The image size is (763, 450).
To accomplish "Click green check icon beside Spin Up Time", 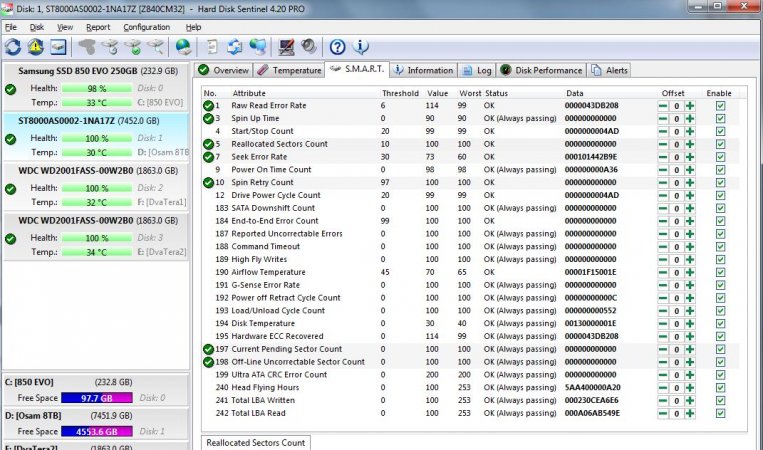I will [208, 118].
